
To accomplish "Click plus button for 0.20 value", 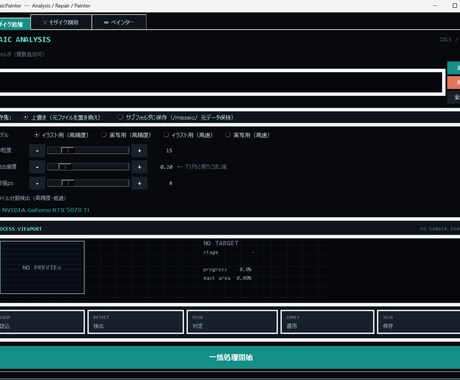I will click(139, 167).
